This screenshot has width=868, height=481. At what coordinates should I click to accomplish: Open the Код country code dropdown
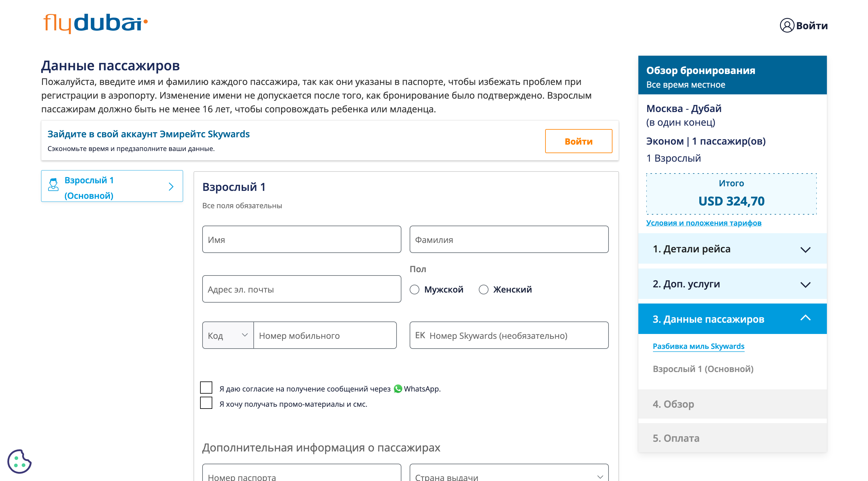pyautogui.click(x=228, y=335)
